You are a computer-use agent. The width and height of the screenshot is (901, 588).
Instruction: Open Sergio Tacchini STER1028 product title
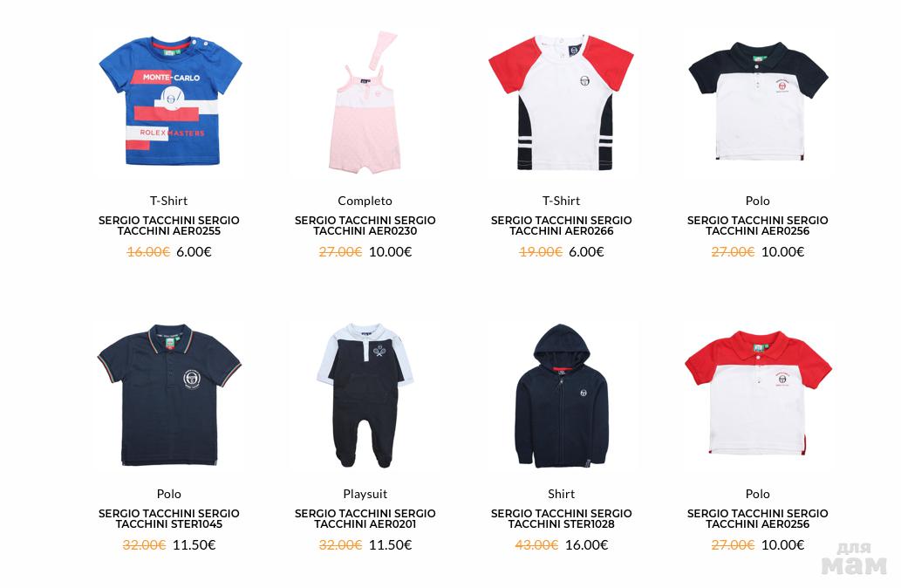click(x=562, y=518)
